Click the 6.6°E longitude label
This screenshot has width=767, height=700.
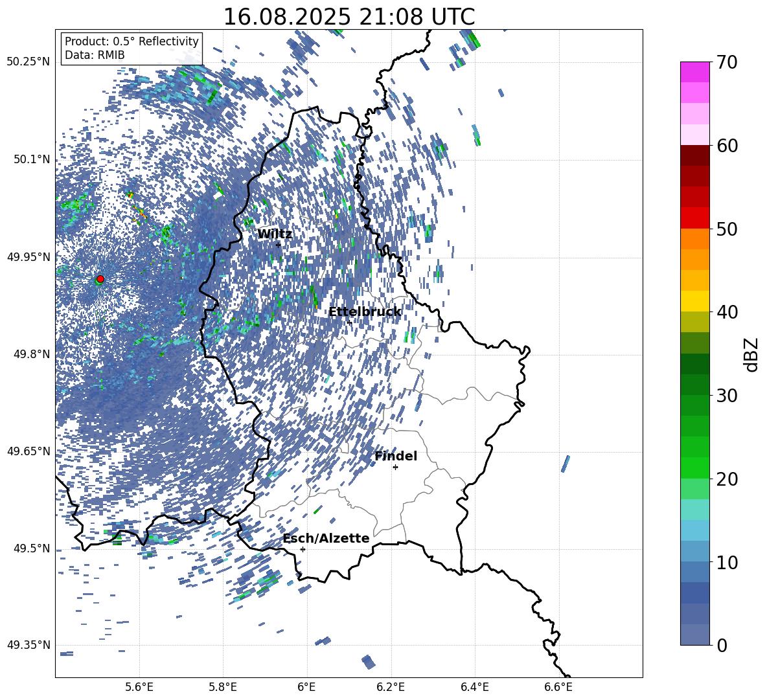tap(558, 688)
